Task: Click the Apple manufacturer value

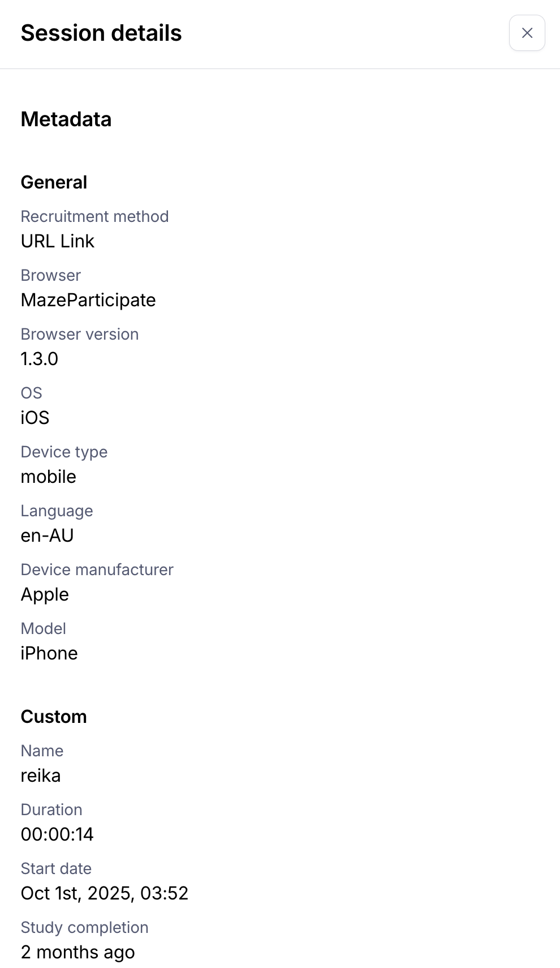Action: coord(45,594)
